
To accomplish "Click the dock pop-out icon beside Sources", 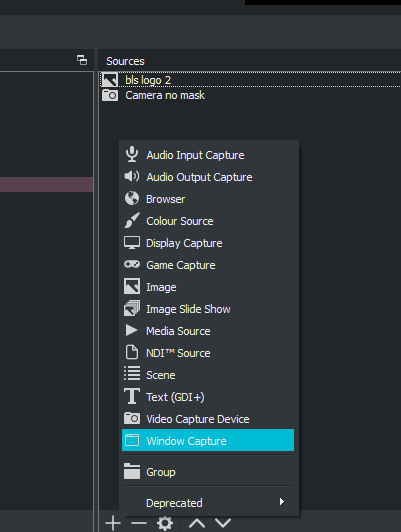I will (x=82, y=60).
